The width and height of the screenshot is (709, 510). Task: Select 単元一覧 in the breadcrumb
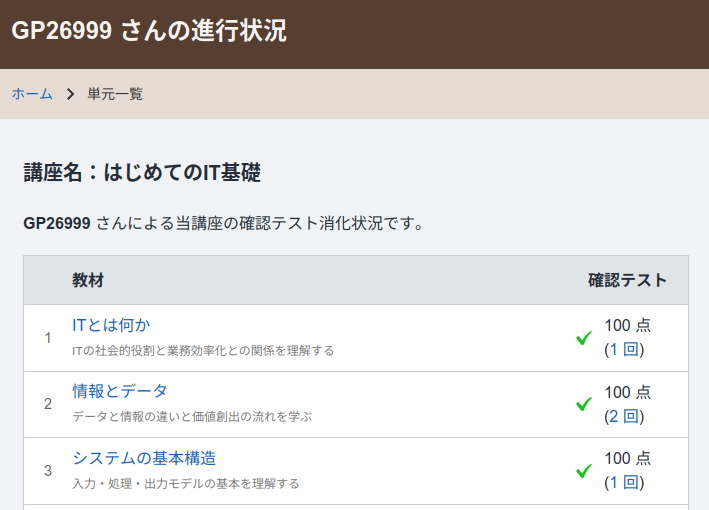click(x=115, y=94)
